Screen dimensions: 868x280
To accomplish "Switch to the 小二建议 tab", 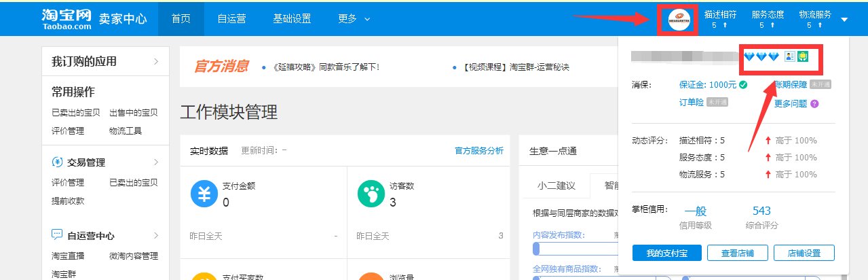I will (x=556, y=186).
